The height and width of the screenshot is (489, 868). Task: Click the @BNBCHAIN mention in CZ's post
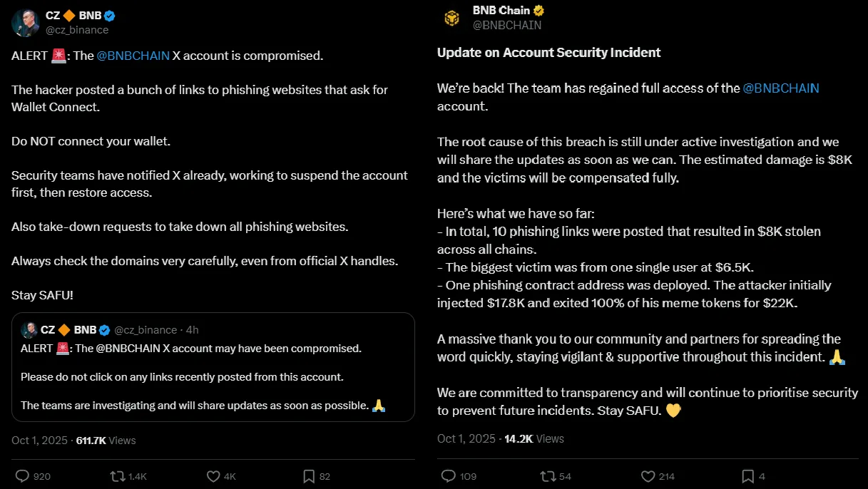coord(133,56)
